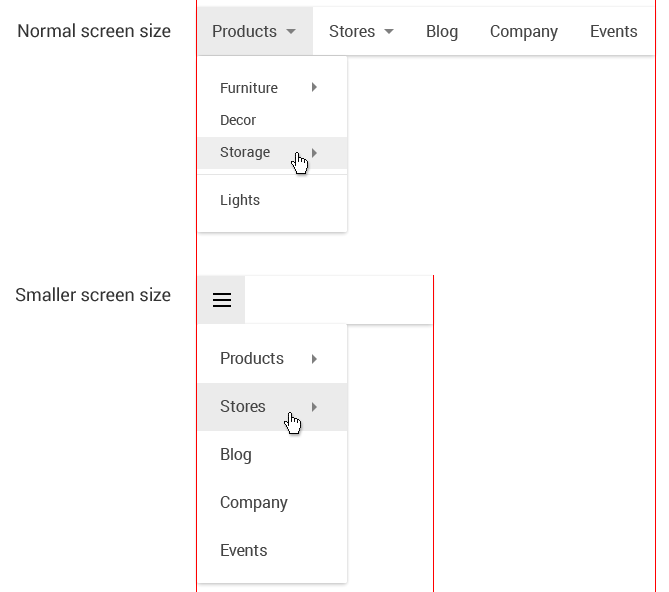
Task: Expand the Products arrow in mobile menu
Action: point(314,359)
